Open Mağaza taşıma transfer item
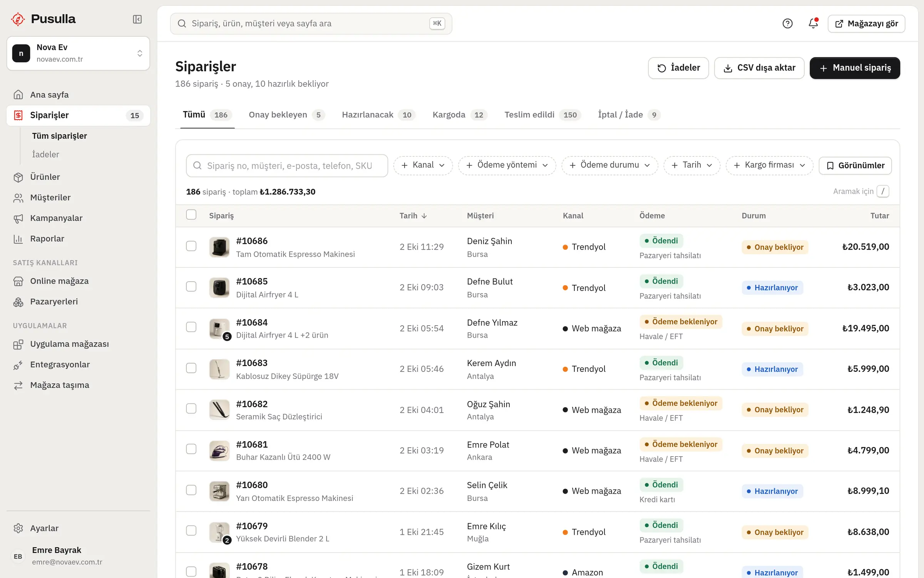 [78, 385]
